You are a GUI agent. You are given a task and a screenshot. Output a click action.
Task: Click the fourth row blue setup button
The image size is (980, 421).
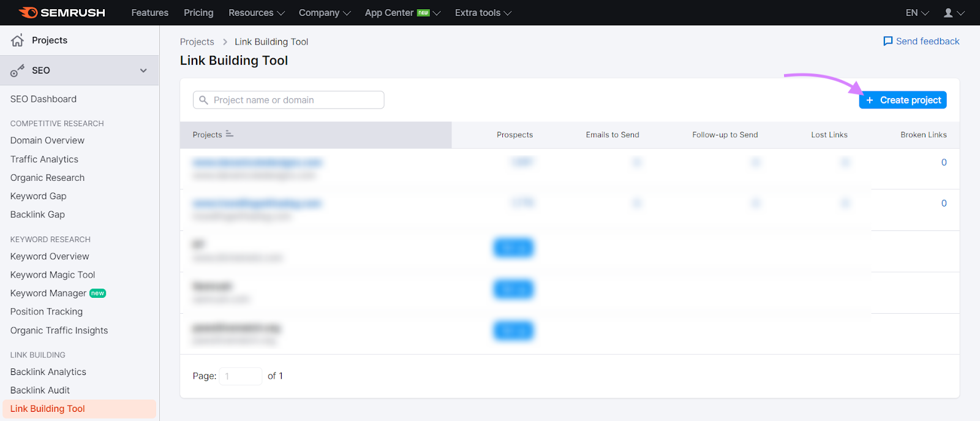click(x=513, y=289)
